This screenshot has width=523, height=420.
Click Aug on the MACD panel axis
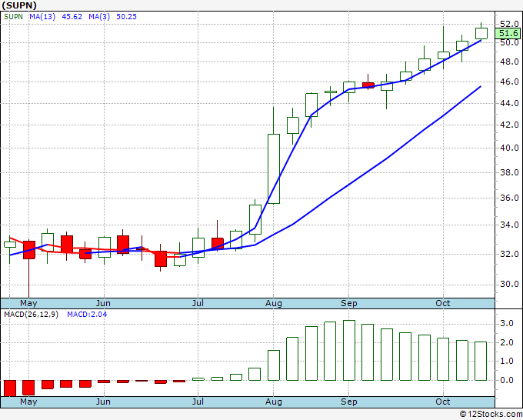[274, 402]
